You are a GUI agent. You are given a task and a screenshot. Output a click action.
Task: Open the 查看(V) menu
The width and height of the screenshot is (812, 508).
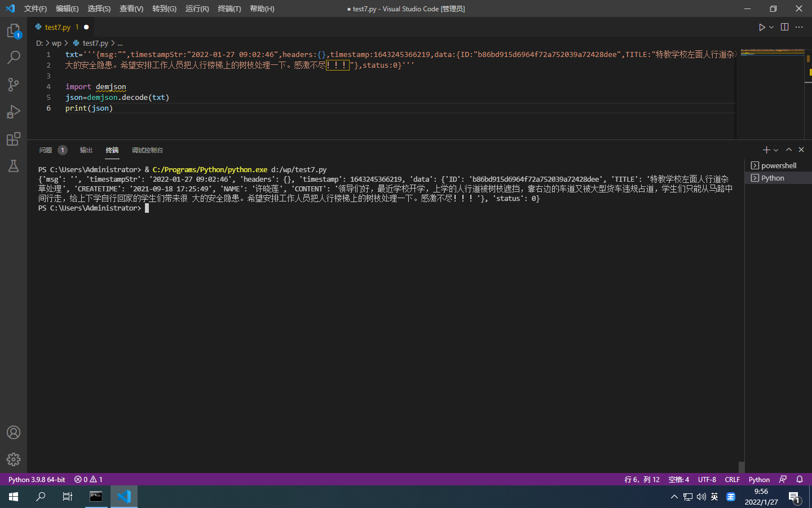tap(131, 8)
